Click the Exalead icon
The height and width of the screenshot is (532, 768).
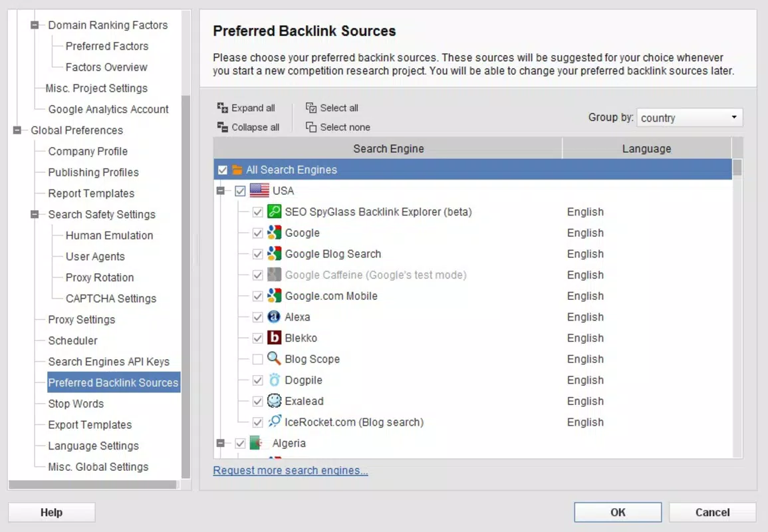274,401
